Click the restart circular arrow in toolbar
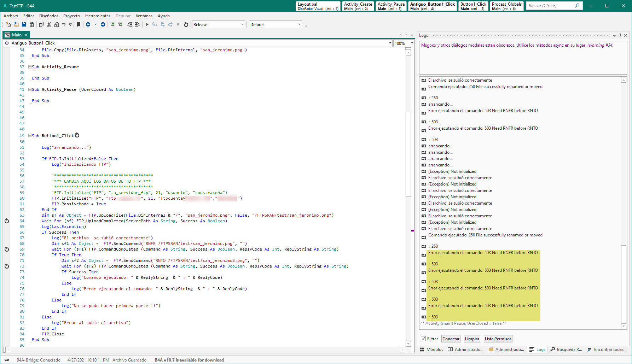Viewport: 632px width, 364px height. coord(186,24)
